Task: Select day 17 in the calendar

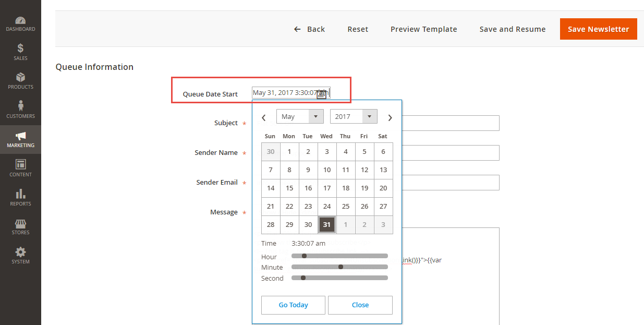Action: point(327,188)
